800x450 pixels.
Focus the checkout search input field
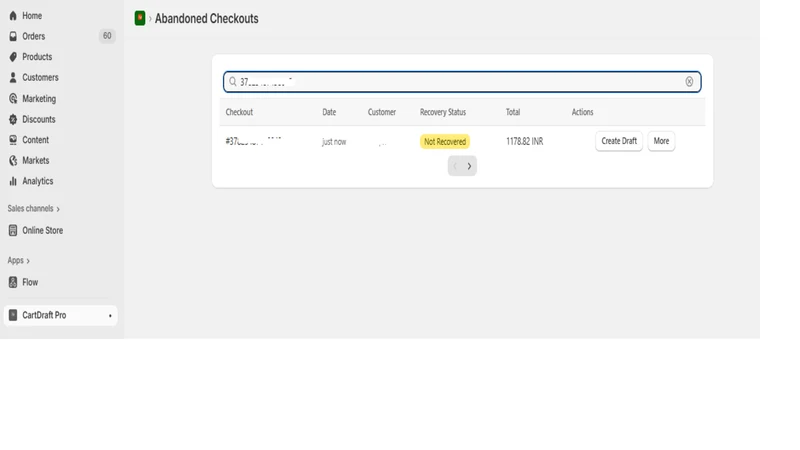pyautogui.click(x=462, y=82)
